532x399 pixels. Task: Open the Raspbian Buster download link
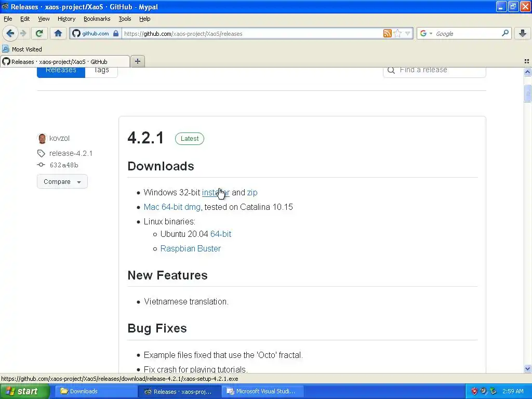(190, 249)
